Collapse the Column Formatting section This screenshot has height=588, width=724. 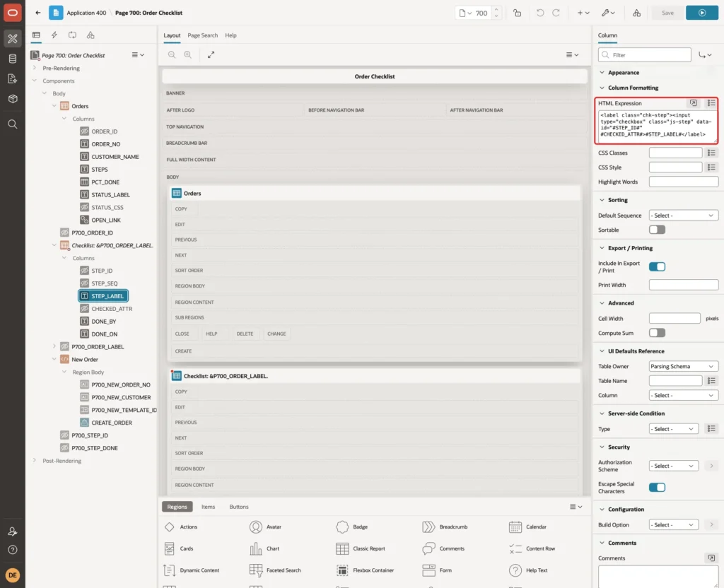[602, 88]
